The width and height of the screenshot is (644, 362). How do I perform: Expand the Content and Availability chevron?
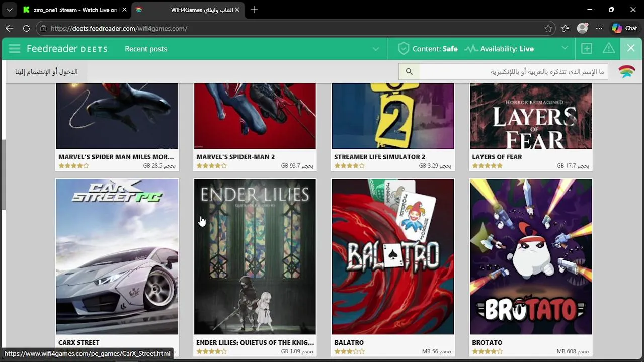[x=565, y=49]
